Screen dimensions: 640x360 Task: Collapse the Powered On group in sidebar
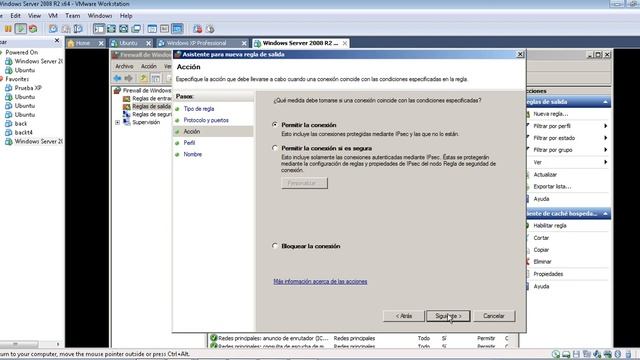tap(1, 52)
